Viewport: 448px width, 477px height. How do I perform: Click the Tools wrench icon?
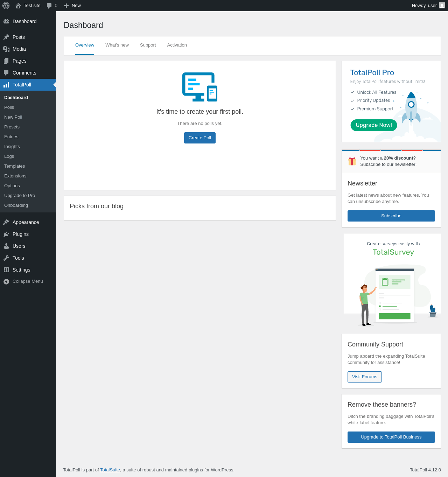coord(6,258)
